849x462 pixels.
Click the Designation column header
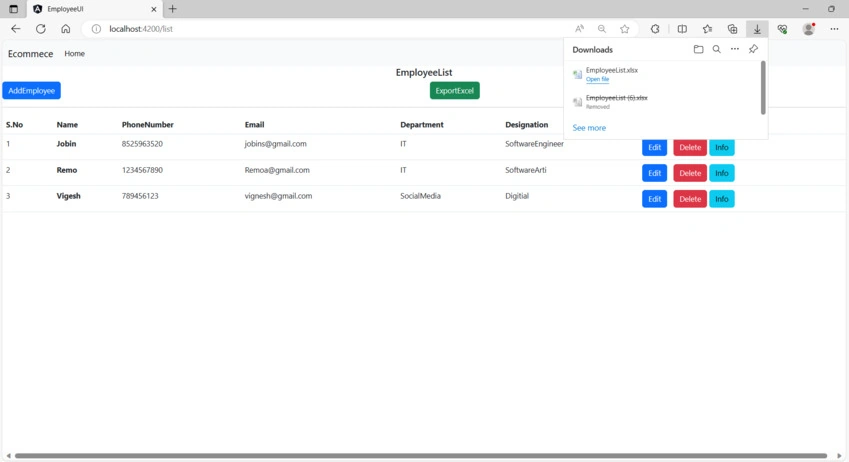coord(526,125)
